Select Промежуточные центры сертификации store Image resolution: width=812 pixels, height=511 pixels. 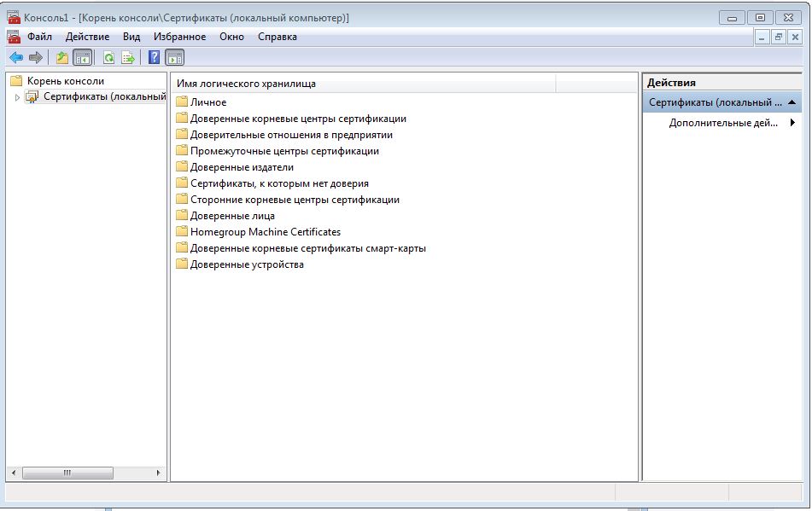click(x=285, y=151)
